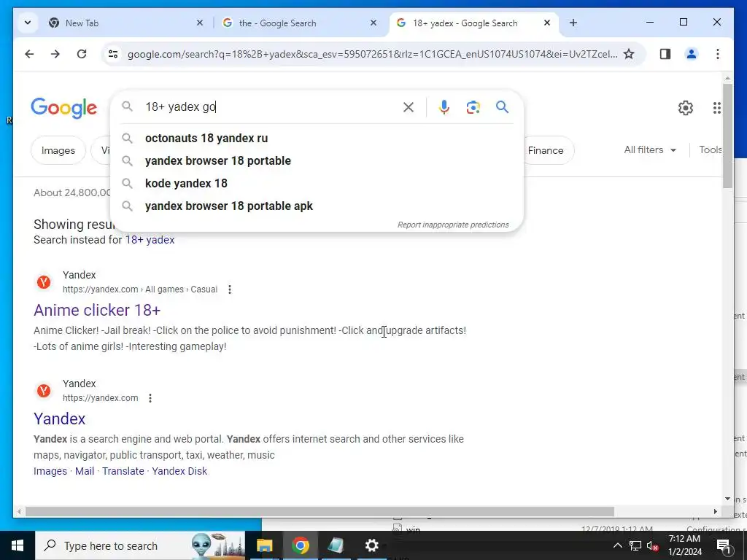The width and height of the screenshot is (747, 560).
Task: Open the tab search dropdown arrow
Action: click(x=28, y=23)
